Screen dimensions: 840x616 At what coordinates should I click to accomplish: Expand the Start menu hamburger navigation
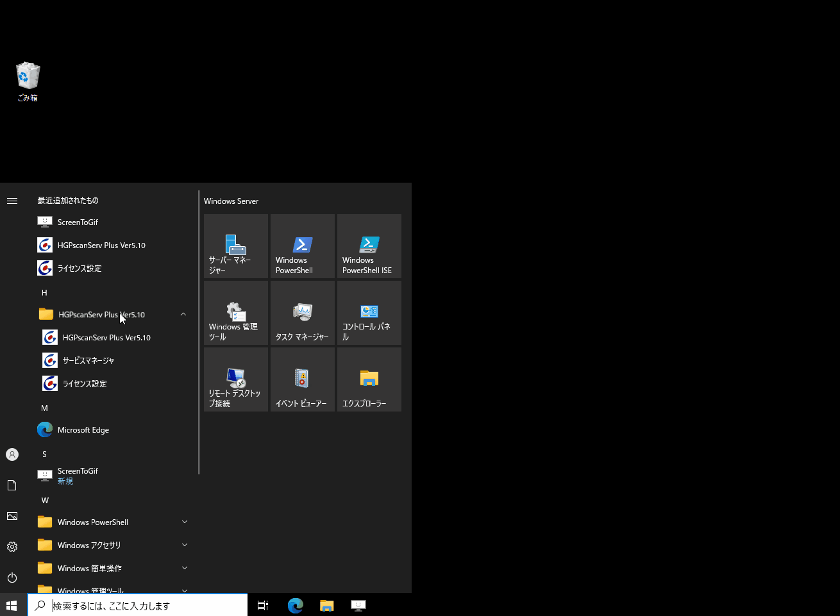12,201
